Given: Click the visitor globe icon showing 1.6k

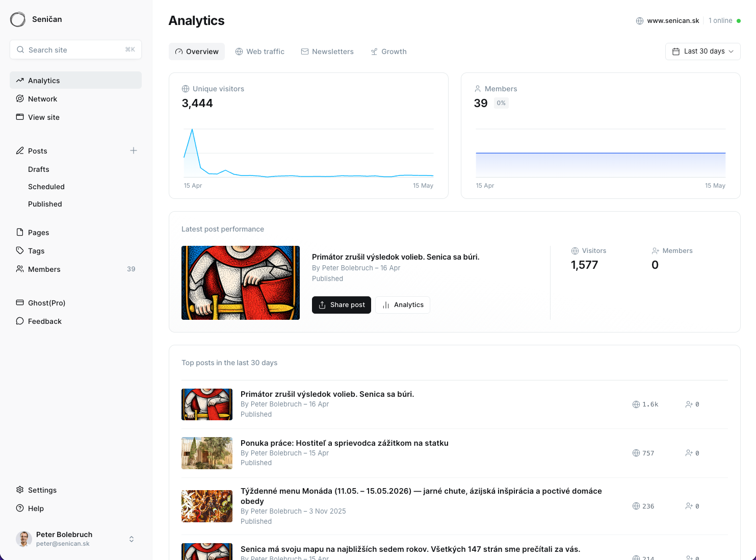Looking at the screenshot, I should (636, 404).
